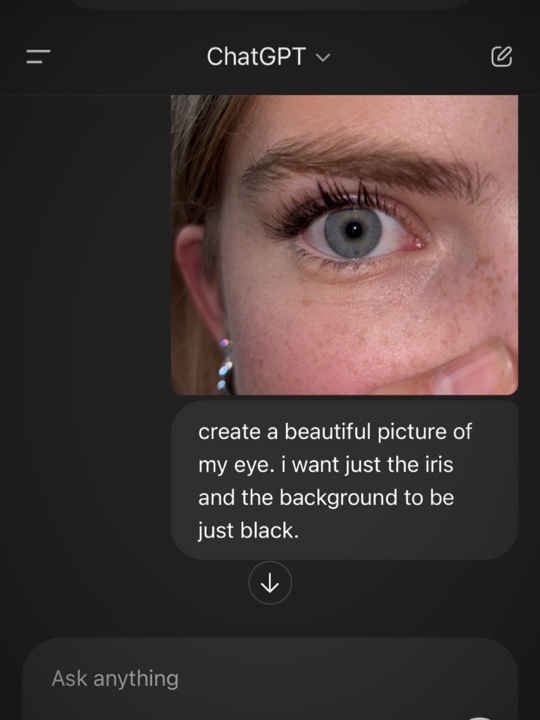Screen dimensions: 540x720
Task: Select the 'create a beautiful picture' message bubble
Action: [x=344, y=480]
